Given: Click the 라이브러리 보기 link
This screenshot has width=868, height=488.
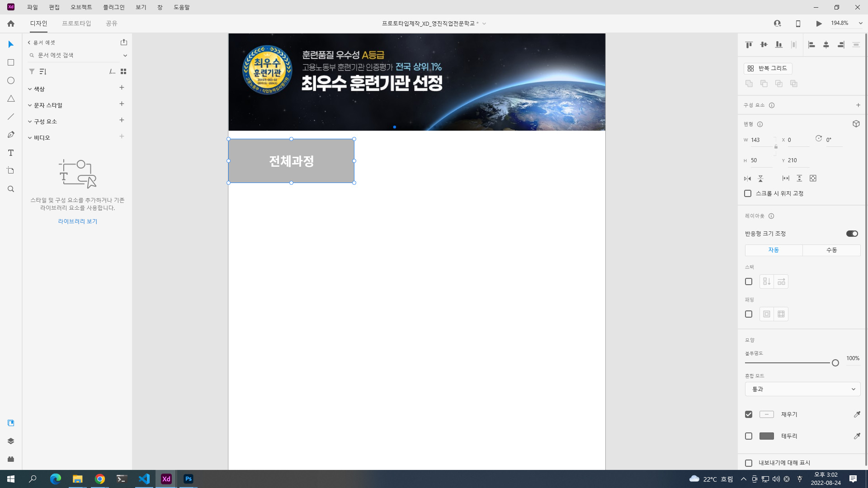Looking at the screenshot, I should (x=77, y=221).
